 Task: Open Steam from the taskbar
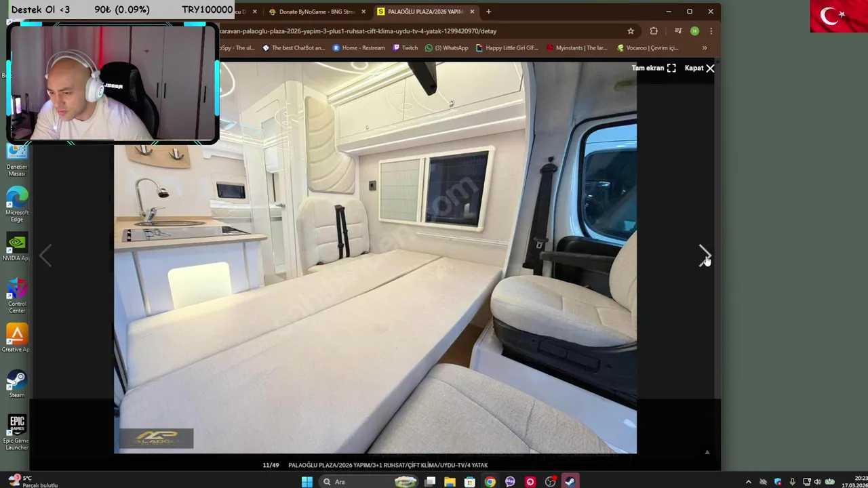pos(570,482)
